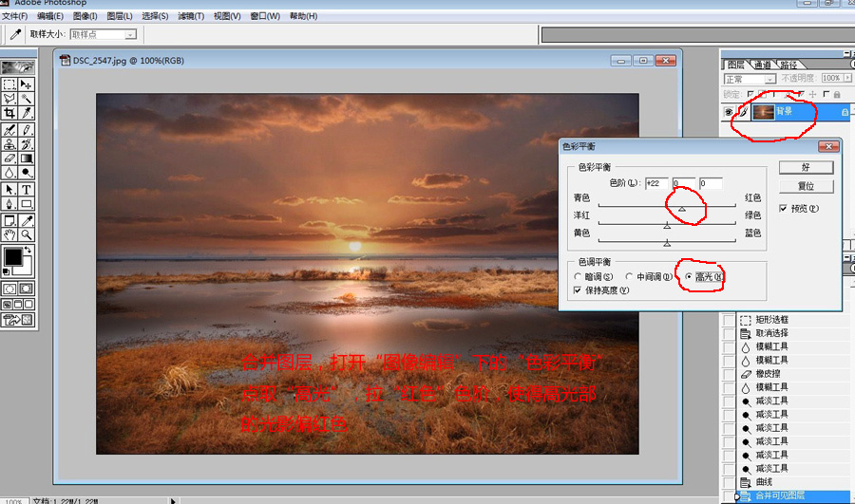Image resolution: width=855 pixels, height=504 pixels.
Task: Switch to Standard edit mode
Action: 9,289
